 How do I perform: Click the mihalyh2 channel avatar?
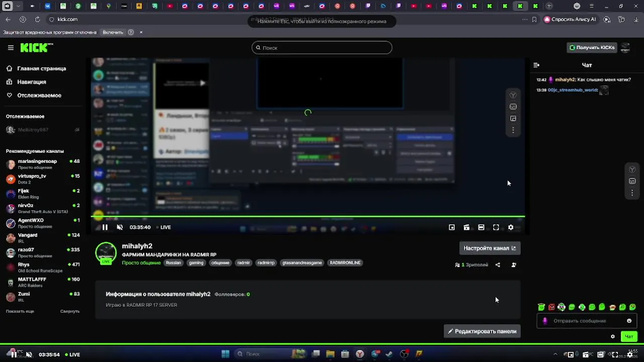click(x=106, y=253)
